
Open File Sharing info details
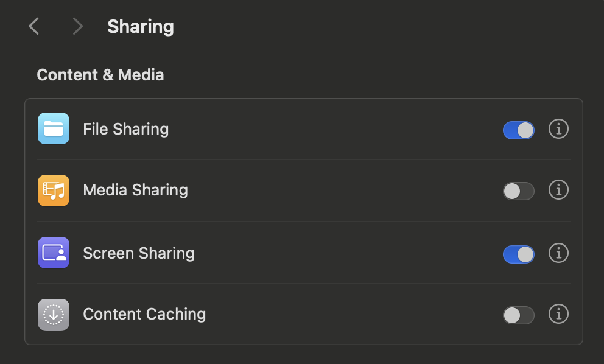[x=558, y=128]
